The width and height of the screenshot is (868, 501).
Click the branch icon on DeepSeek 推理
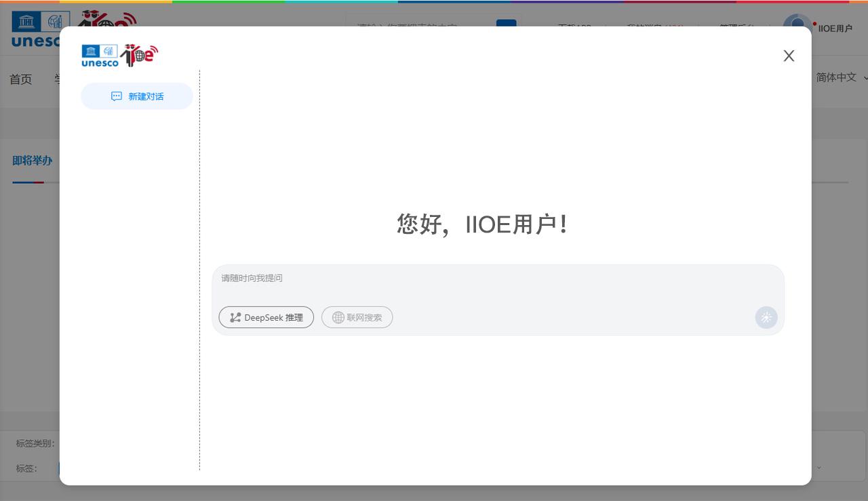(x=235, y=317)
